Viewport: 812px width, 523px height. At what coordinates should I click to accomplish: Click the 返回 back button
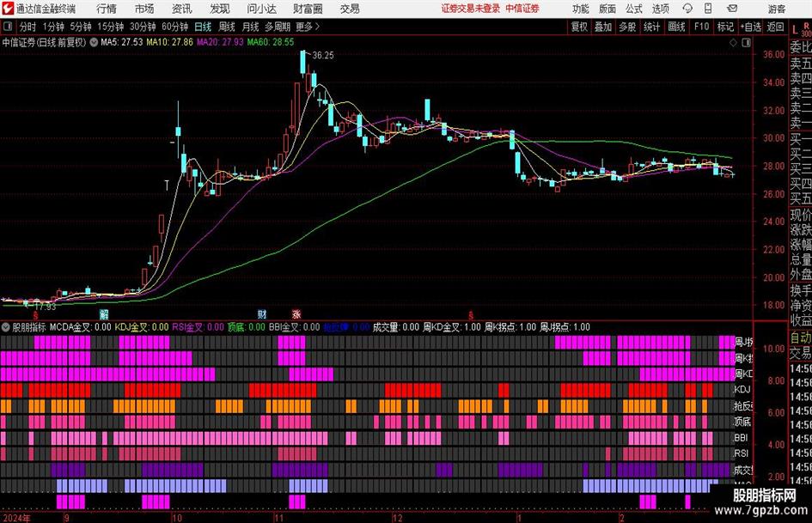pos(775,27)
